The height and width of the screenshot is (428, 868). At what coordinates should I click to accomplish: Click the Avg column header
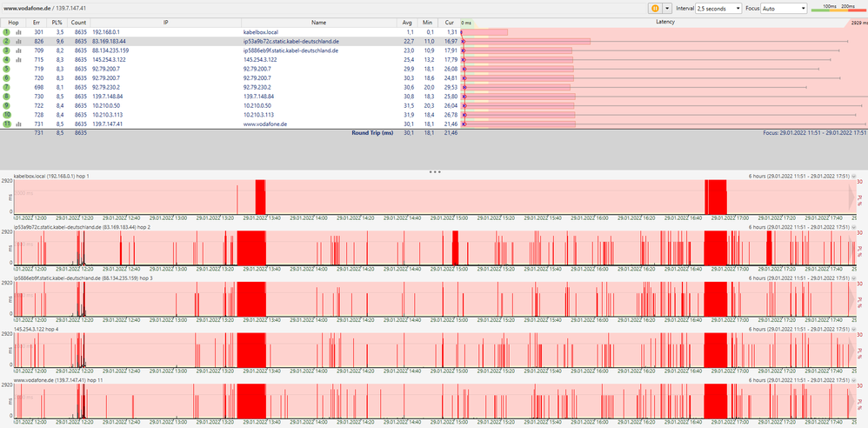click(407, 22)
